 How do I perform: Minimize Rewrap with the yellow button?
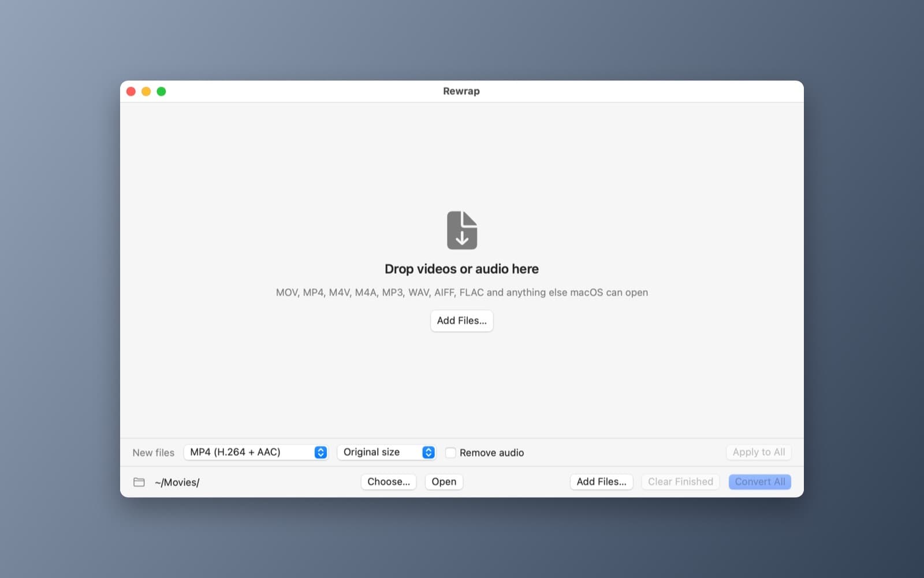146,91
